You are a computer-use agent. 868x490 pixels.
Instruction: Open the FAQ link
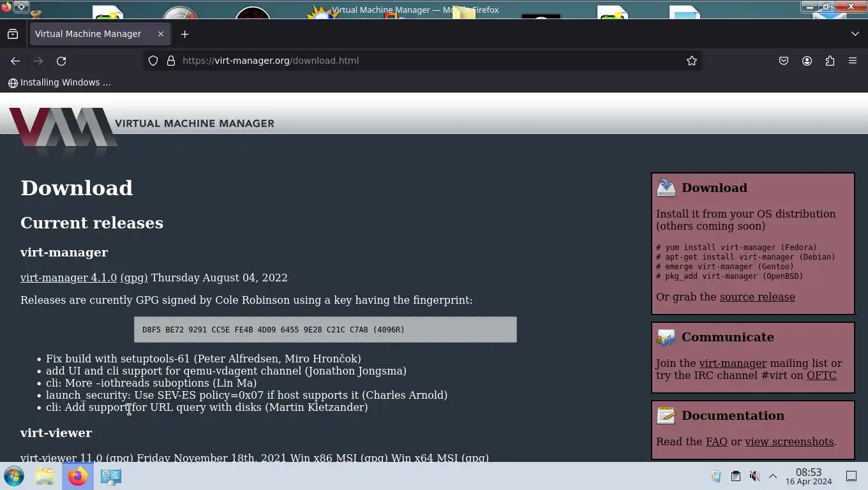tap(716, 442)
